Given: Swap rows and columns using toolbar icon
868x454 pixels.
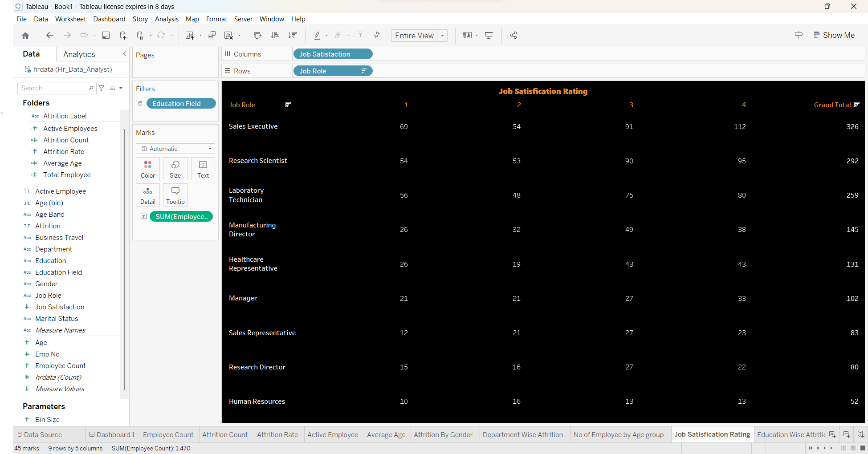Looking at the screenshot, I should [x=257, y=35].
